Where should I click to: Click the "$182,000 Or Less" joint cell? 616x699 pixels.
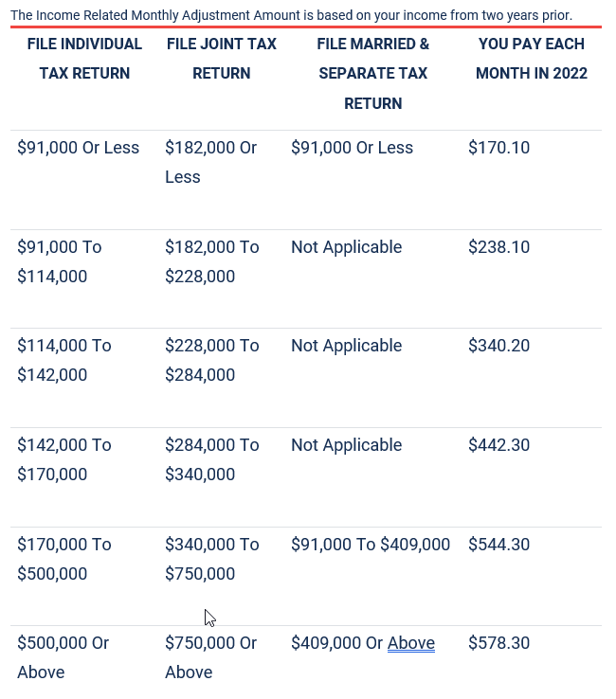[x=210, y=162]
